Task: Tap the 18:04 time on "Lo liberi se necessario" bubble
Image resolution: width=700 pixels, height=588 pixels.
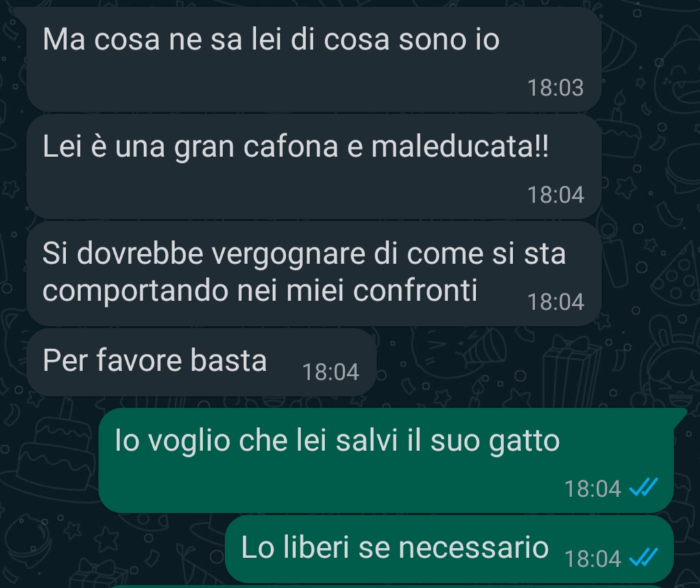Action: coord(592,559)
